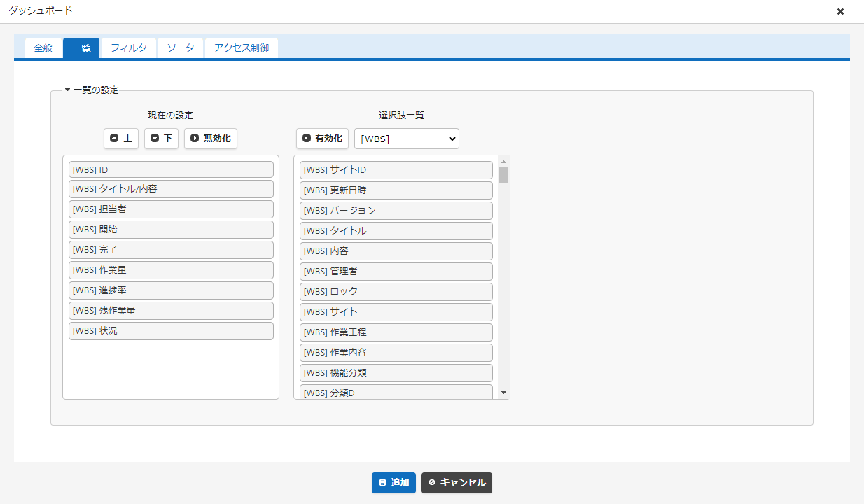Select [WBS] タイトル/内容 in current settings

click(x=171, y=189)
